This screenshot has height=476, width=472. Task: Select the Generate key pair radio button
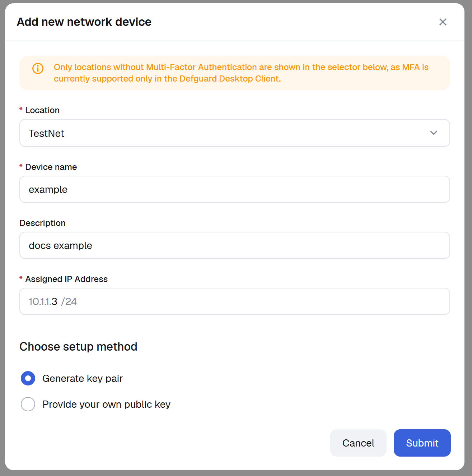click(x=28, y=378)
